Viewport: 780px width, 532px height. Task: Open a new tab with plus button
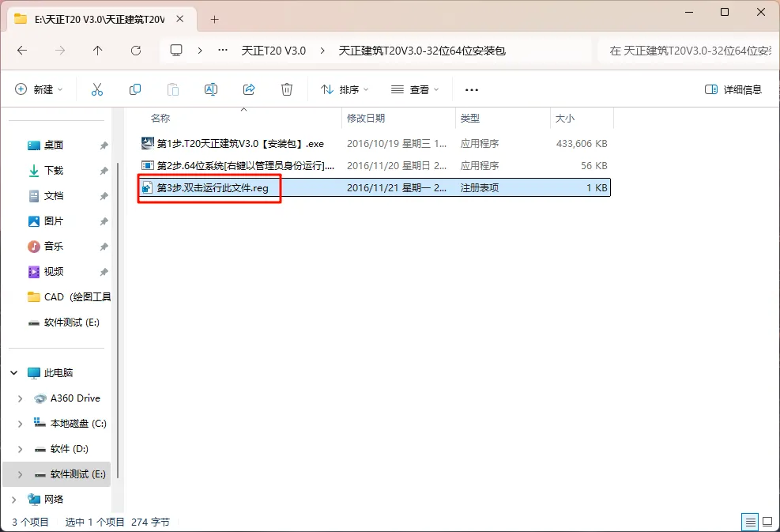point(214,20)
